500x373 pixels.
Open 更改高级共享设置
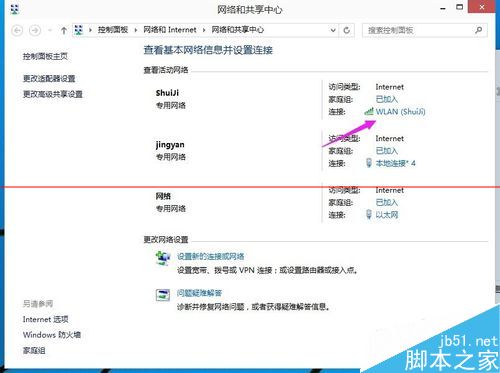(53, 94)
